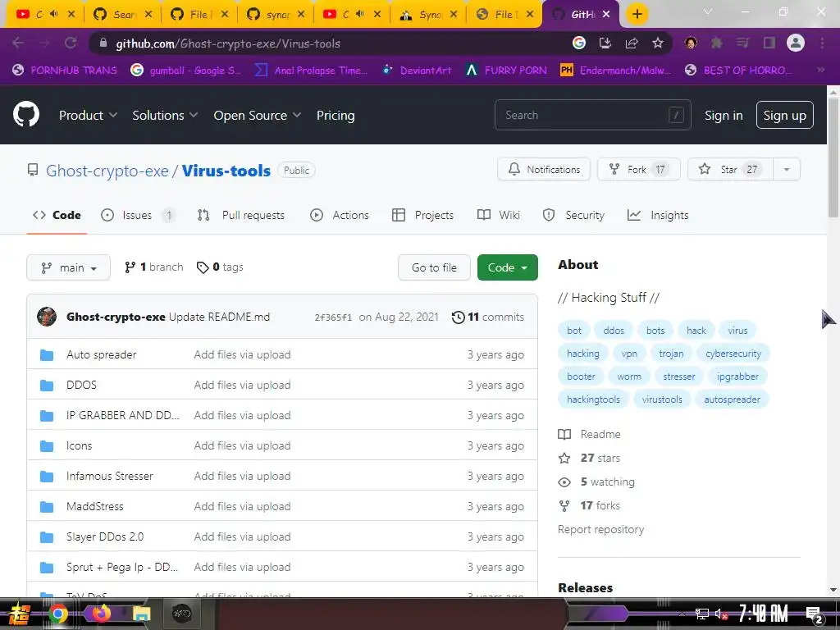The image size is (840, 630).
Task: Click the share page icon in address bar
Action: pos(632,43)
